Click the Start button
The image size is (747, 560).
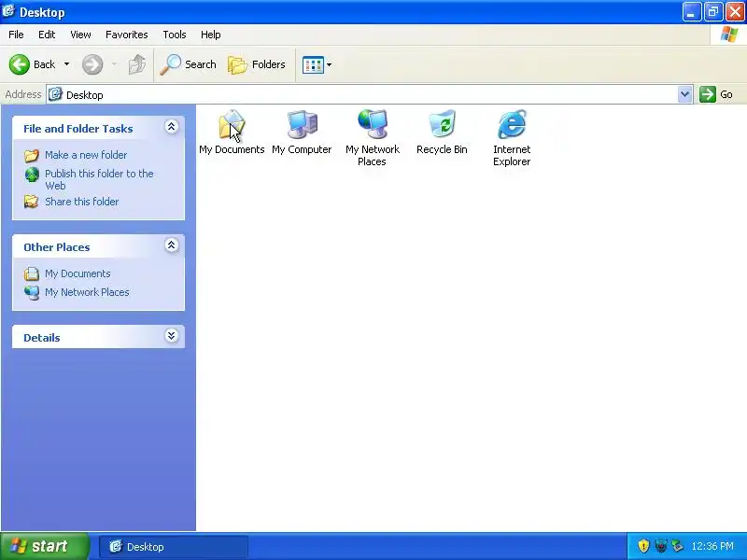click(45, 546)
